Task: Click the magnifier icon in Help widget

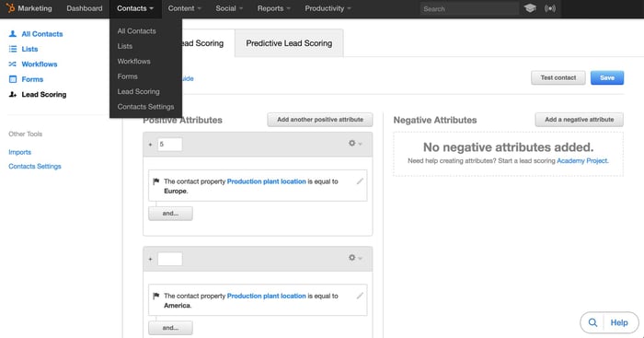Action: [x=592, y=322]
